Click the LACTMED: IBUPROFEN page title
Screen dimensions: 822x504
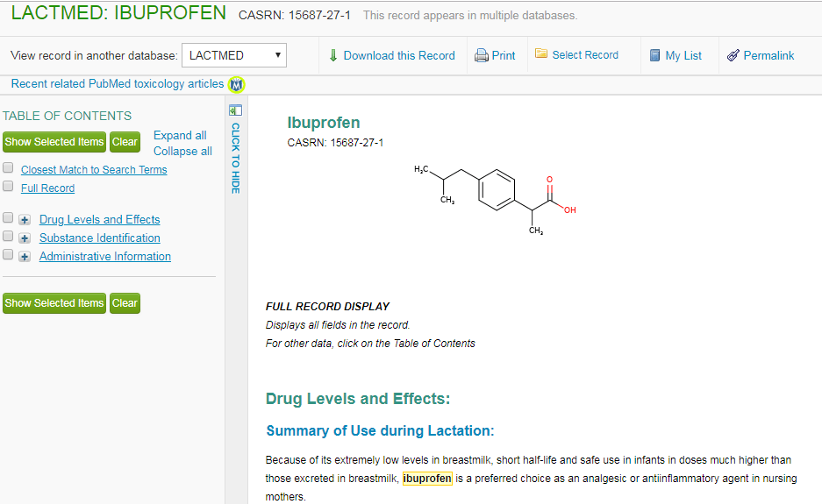[x=118, y=13]
